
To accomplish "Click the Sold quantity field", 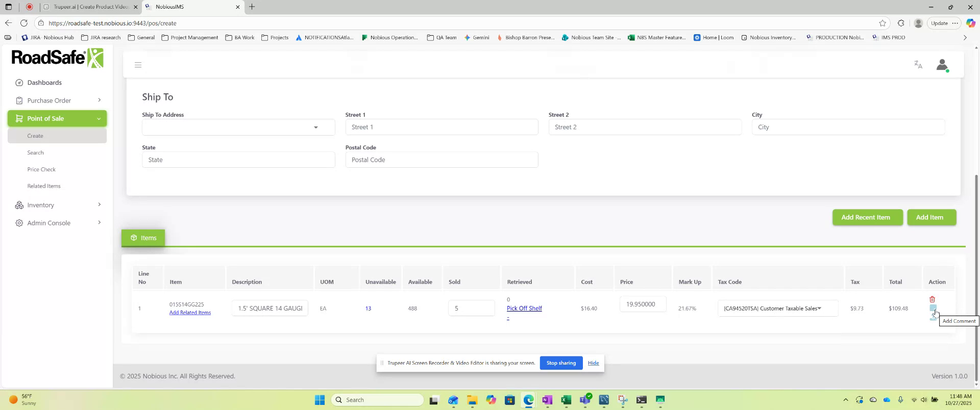I will click(x=472, y=308).
